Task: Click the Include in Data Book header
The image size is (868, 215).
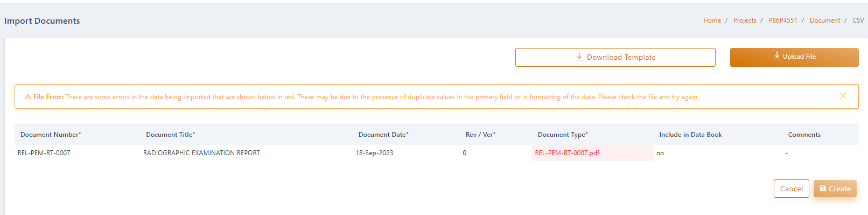Action: pyautogui.click(x=690, y=135)
